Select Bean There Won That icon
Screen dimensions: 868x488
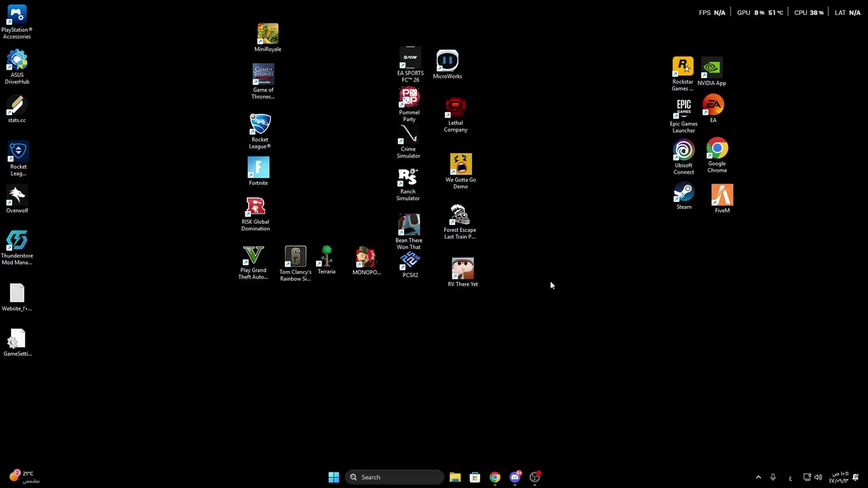(409, 232)
